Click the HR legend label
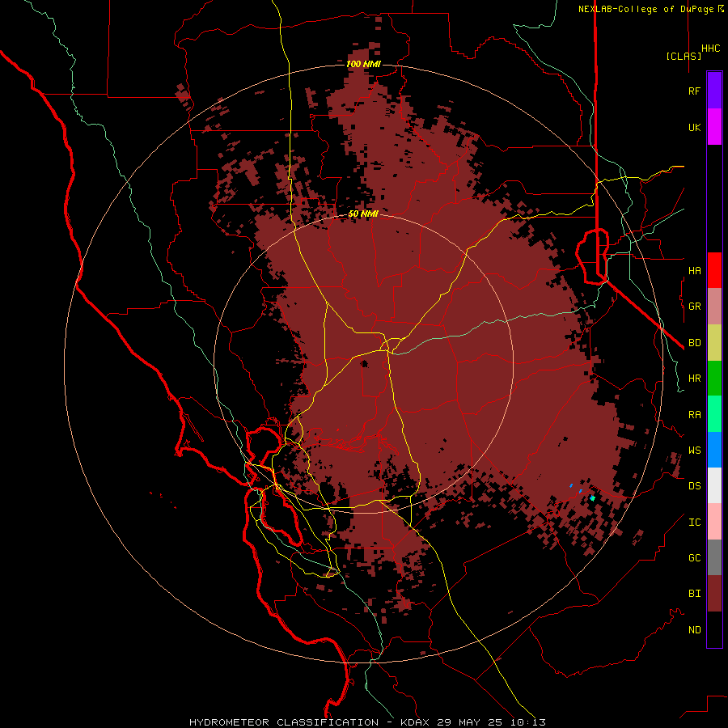The height and width of the screenshot is (728, 728). (694, 379)
